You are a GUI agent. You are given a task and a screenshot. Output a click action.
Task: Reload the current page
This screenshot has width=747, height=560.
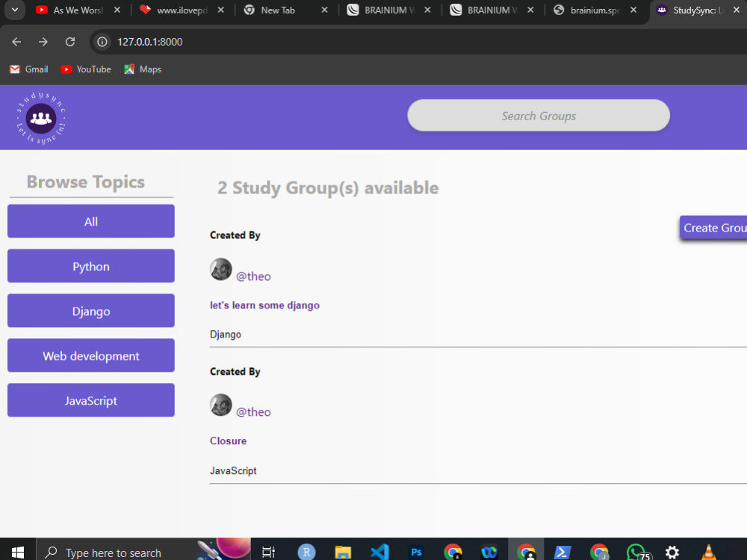pyautogui.click(x=70, y=42)
